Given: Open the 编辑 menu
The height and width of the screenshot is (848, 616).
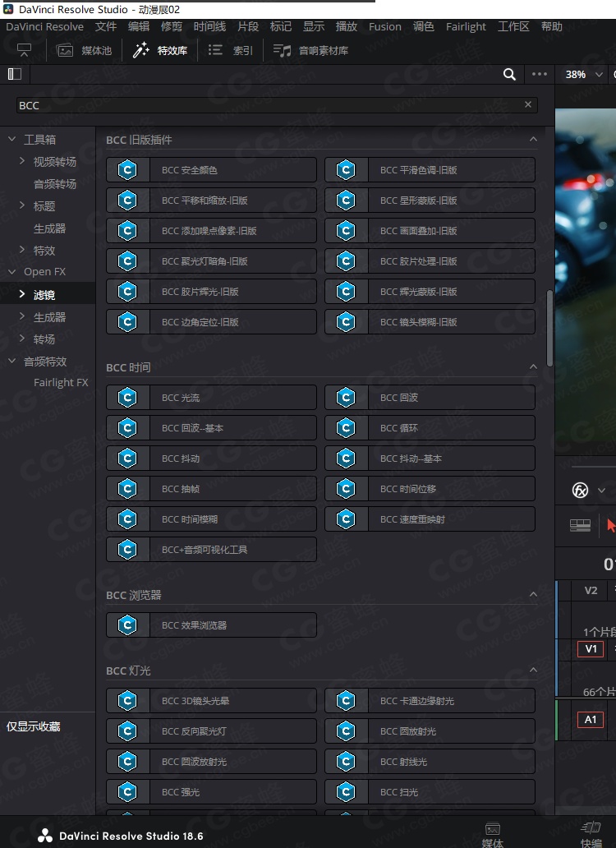Looking at the screenshot, I should (138, 26).
